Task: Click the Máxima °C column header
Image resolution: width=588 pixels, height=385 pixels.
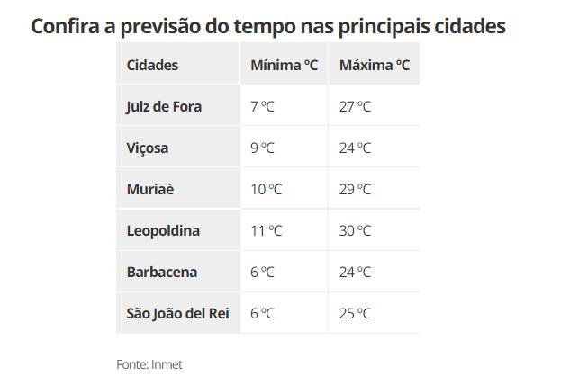Action: pos(374,65)
